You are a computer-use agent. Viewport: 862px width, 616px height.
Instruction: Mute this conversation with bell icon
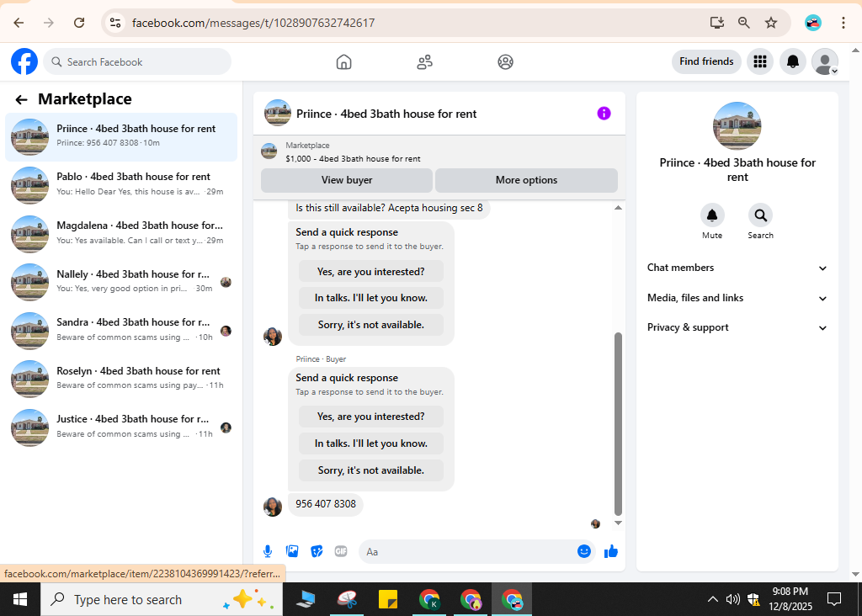pyautogui.click(x=712, y=215)
